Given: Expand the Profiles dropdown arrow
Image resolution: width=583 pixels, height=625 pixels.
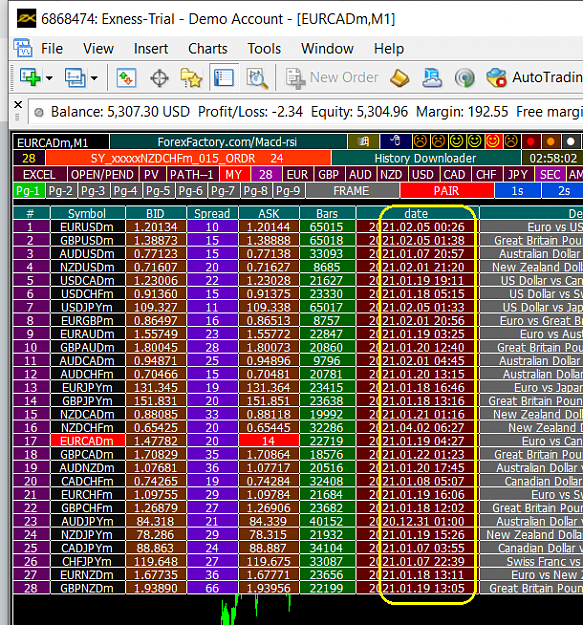Looking at the screenshot, I should click(94, 78).
